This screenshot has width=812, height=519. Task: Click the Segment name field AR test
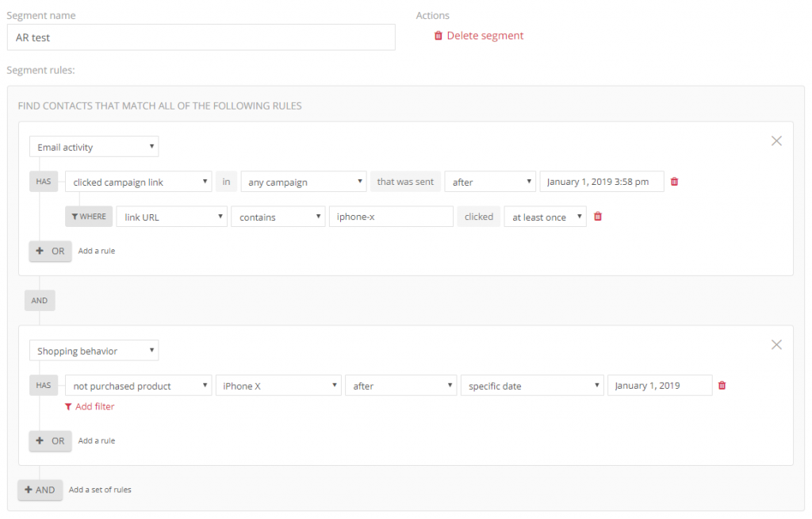tap(201, 37)
